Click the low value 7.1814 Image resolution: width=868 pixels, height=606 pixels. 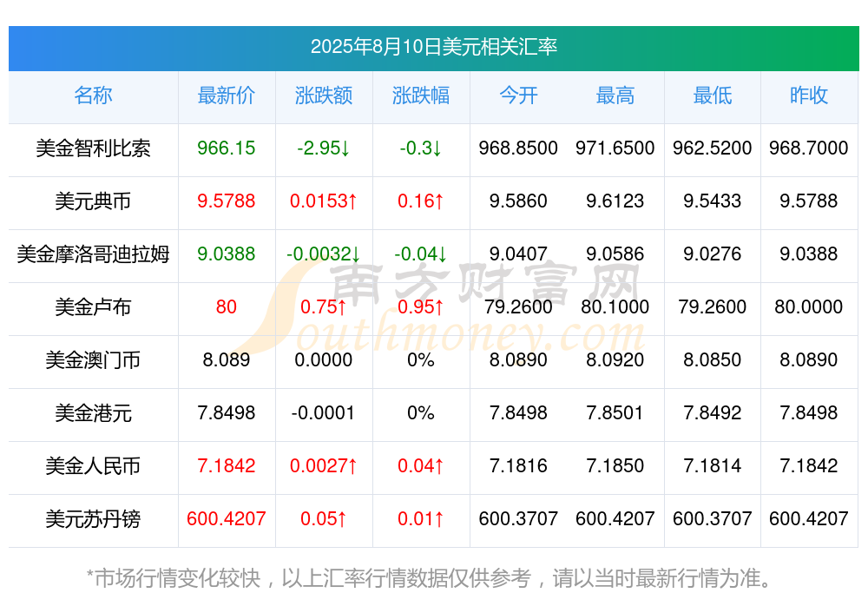tap(713, 466)
